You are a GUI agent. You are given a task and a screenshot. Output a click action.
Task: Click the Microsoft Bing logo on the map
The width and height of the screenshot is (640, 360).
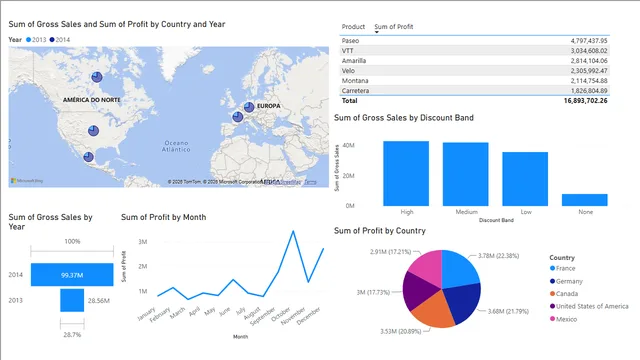click(x=27, y=180)
